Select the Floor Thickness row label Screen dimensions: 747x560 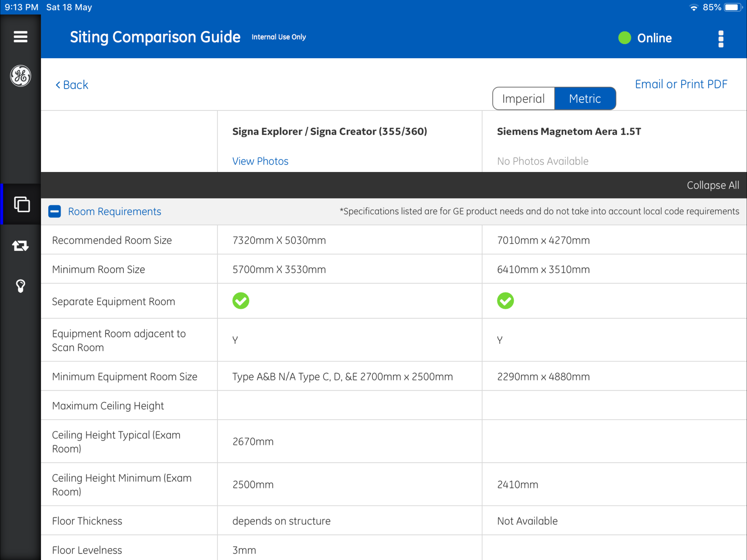click(x=87, y=521)
